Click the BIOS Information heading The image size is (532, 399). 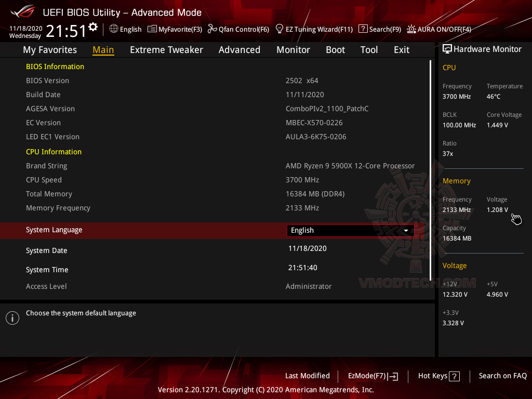click(x=55, y=66)
